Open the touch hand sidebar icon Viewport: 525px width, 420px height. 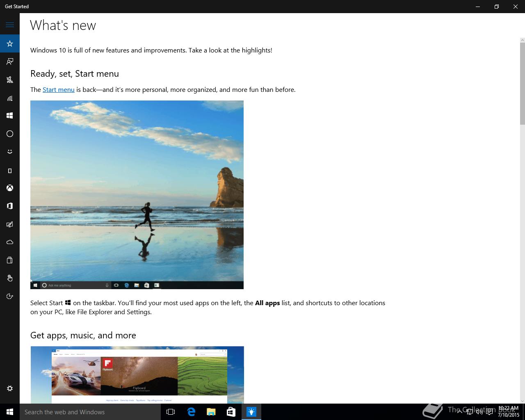pos(10,278)
